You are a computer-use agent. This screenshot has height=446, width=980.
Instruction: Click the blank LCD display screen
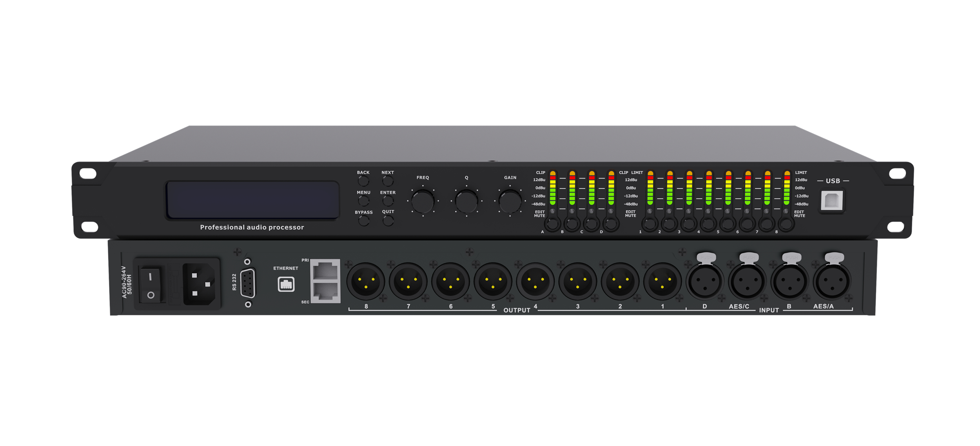pyautogui.click(x=252, y=200)
